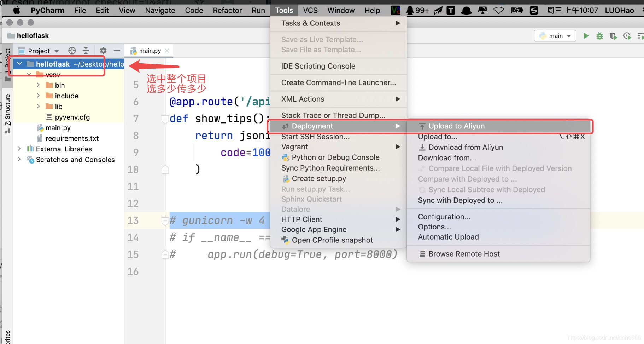Run with coverage shield icon
The height and width of the screenshot is (344, 644).
[613, 36]
